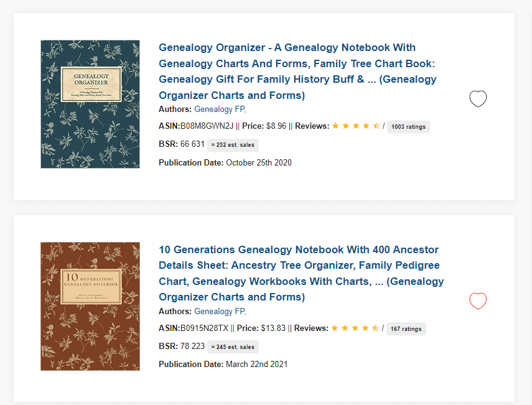Click the star rating of second book
The image size is (532, 405).
coord(355,328)
